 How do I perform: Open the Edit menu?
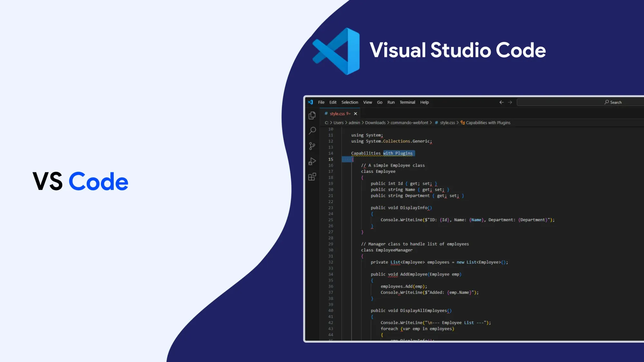(x=333, y=102)
